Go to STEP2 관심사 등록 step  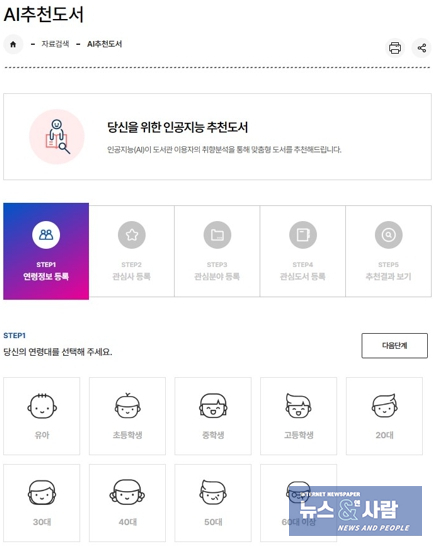pyautogui.click(x=132, y=251)
